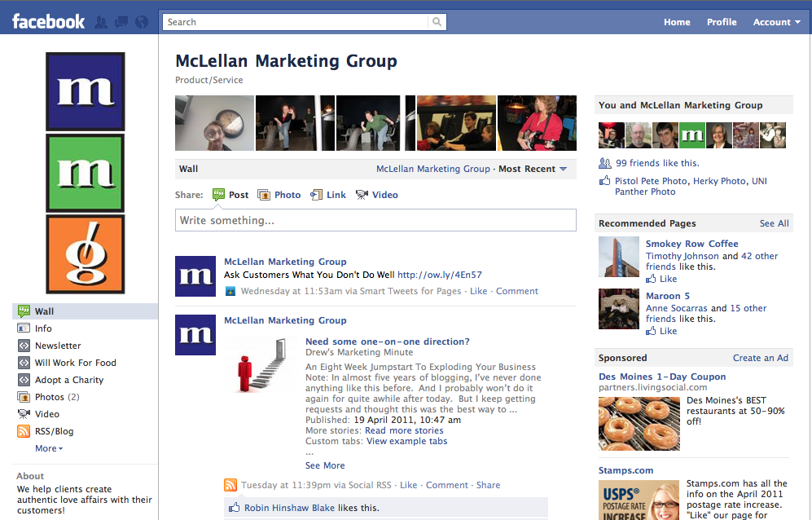
Task: Open the Most Recent wall filter dropdown
Action: click(533, 169)
